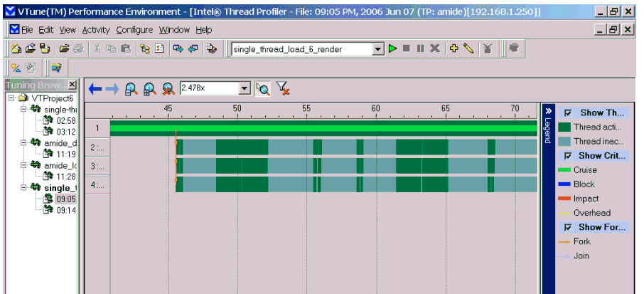Screen dimensions: 644x294
Task: Open the Activity menu
Action: [96, 30]
